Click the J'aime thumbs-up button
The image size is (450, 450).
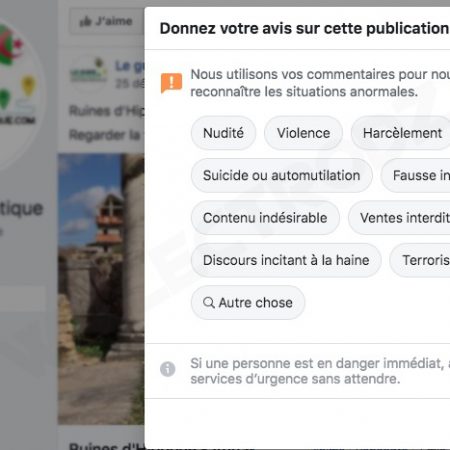tap(106, 21)
